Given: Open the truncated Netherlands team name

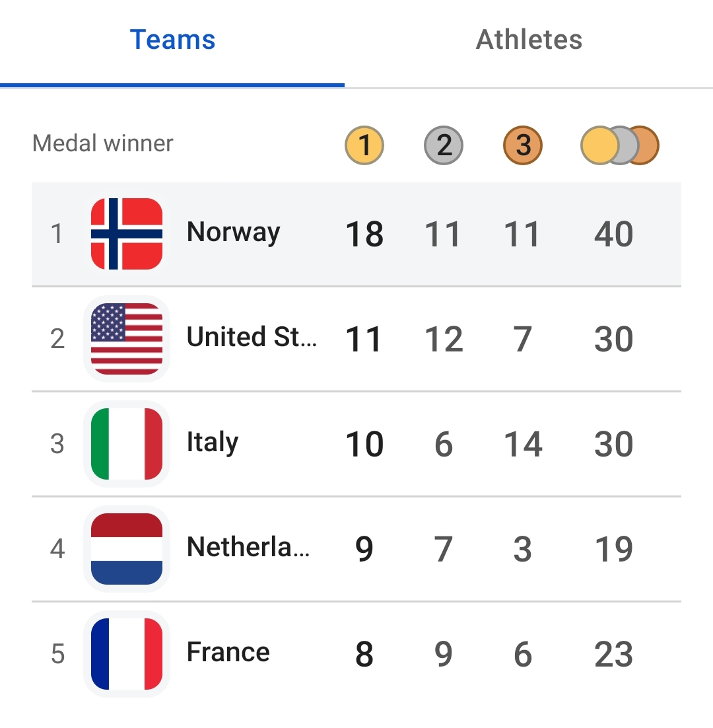Looking at the screenshot, I should 248,547.
